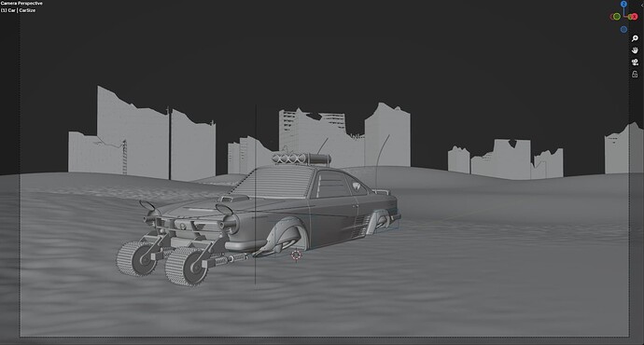Click the blue Z axis gizmo handle

tap(623, 4)
